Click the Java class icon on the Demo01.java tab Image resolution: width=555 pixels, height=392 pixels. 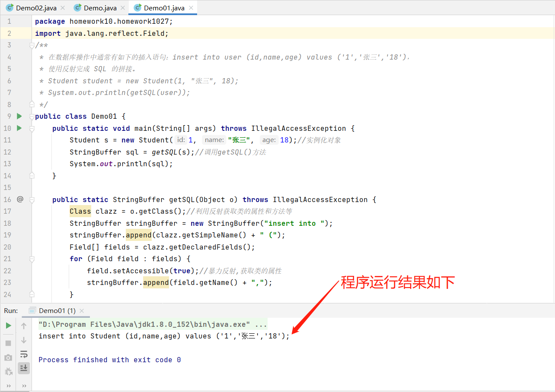(x=138, y=7)
